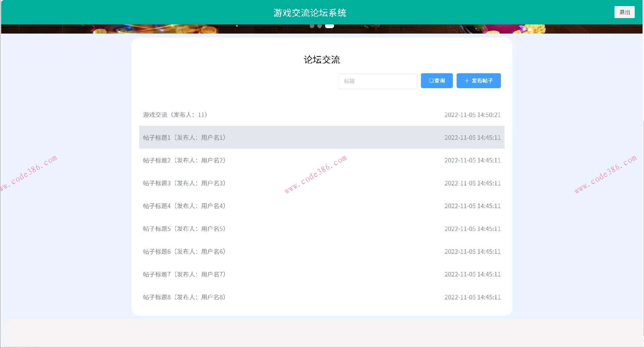
Task: Click the 发布帖子 post button
Action: pos(479,80)
